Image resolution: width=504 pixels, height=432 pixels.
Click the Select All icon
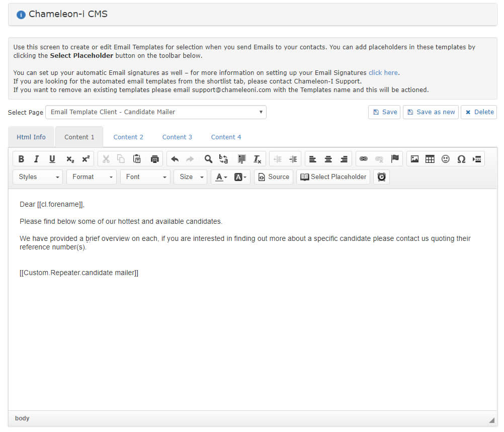pos(242,159)
